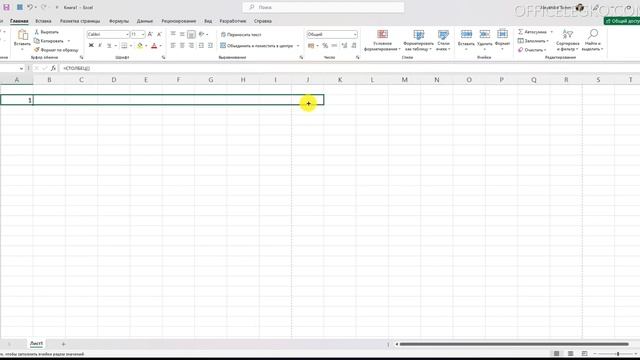Viewport: 640px width, 360px height.
Task: Open the cell borders button
Action: click(x=124, y=46)
